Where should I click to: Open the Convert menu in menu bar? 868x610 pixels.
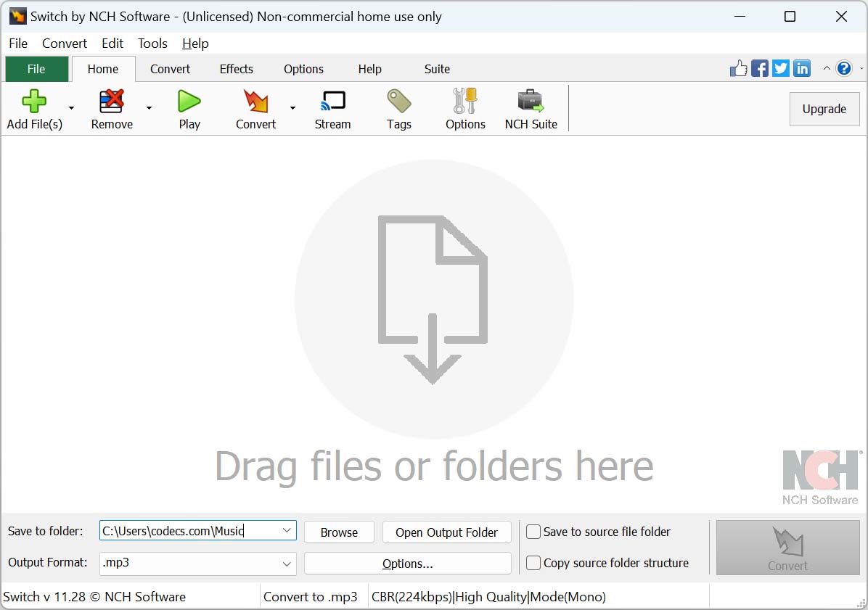65,43
